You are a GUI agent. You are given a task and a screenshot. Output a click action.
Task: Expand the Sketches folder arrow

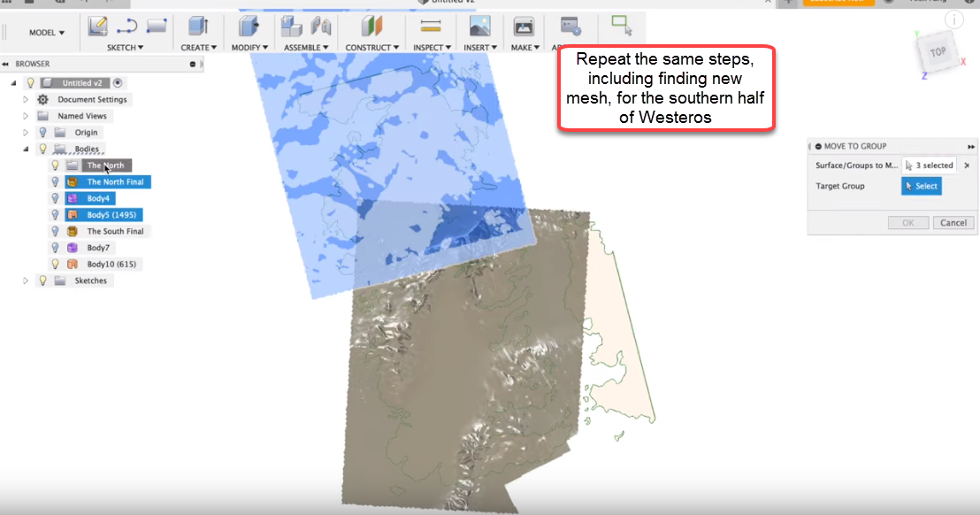(x=26, y=281)
